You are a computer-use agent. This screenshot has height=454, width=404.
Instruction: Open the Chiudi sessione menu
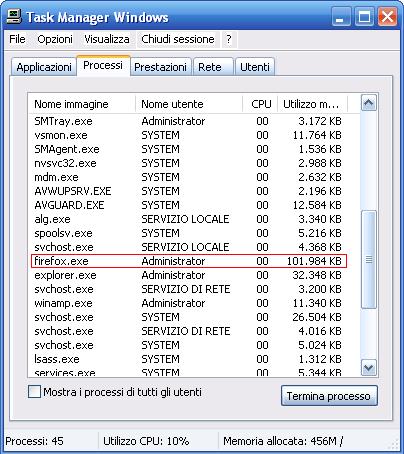178,39
